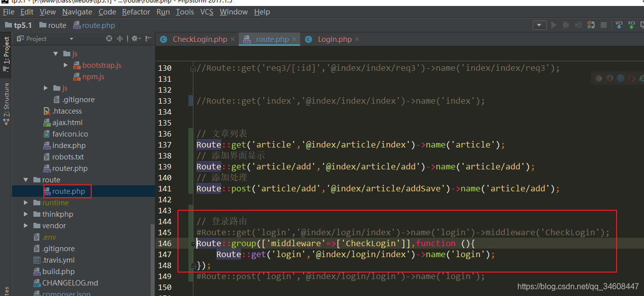The width and height of the screenshot is (644, 296).
Task: Select index.php in project tree
Action: click(x=69, y=146)
